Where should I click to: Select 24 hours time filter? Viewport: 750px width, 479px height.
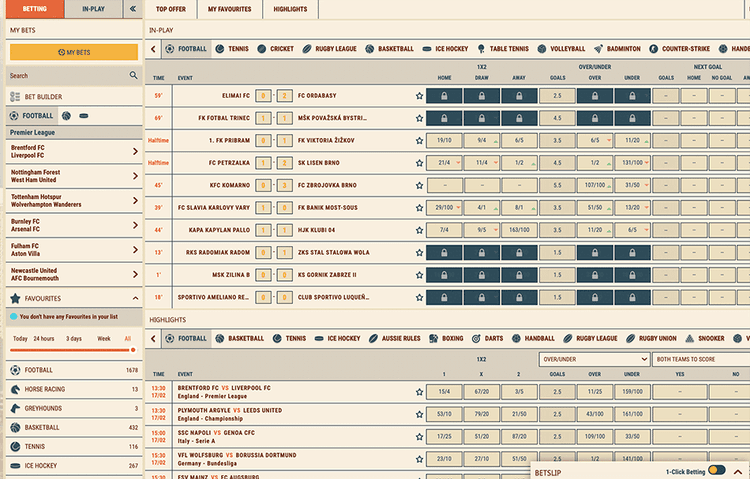click(x=44, y=338)
